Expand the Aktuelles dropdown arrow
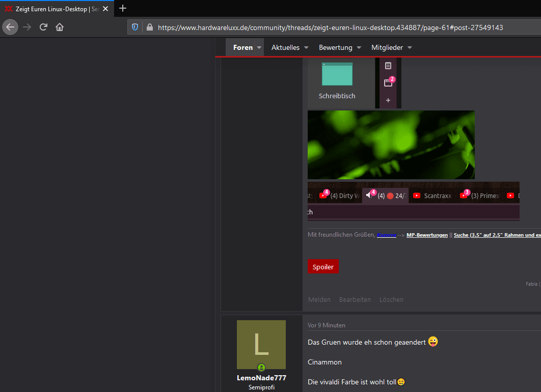 [x=306, y=47]
